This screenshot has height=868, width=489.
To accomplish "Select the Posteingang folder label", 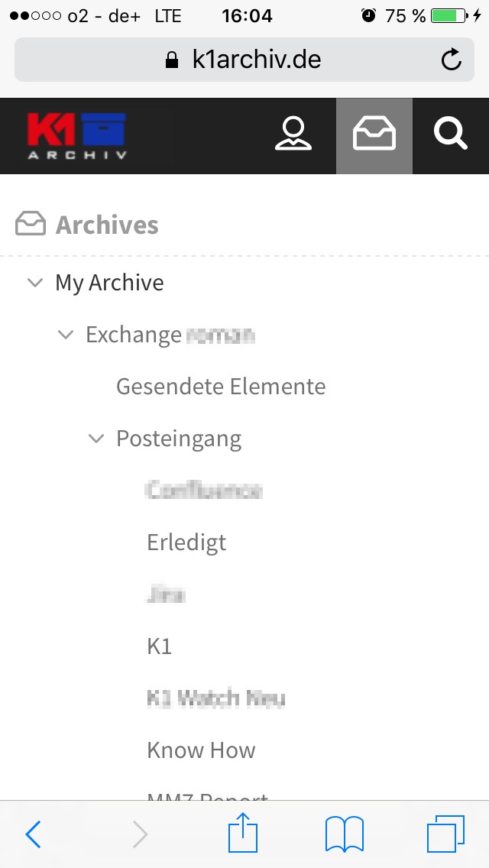I will [179, 439].
